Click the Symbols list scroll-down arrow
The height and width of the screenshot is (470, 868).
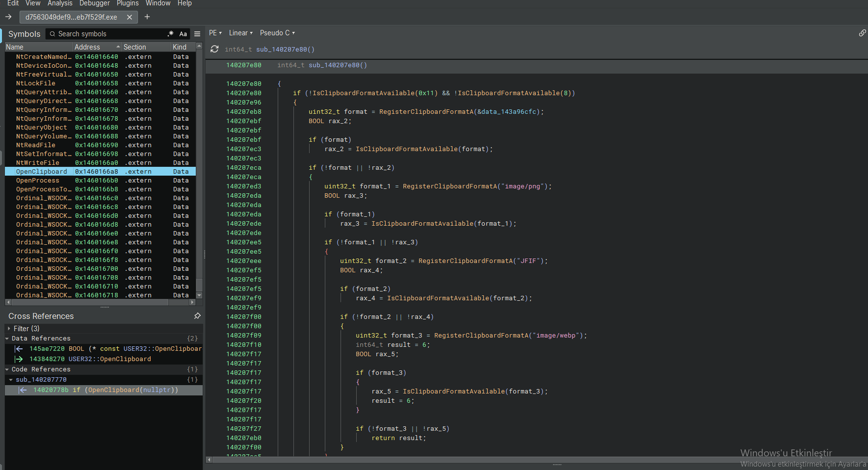(x=199, y=295)
